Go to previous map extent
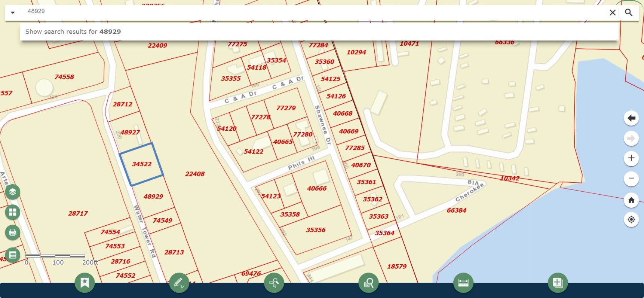The image size is (644, 298). (x=631, y=118)
